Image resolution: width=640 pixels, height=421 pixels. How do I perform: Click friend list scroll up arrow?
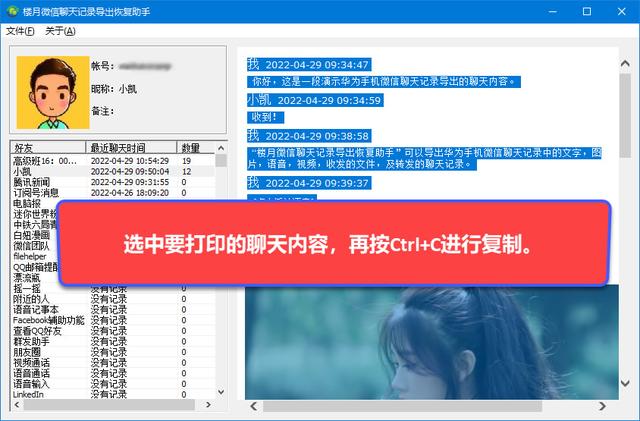coord(221,147)
